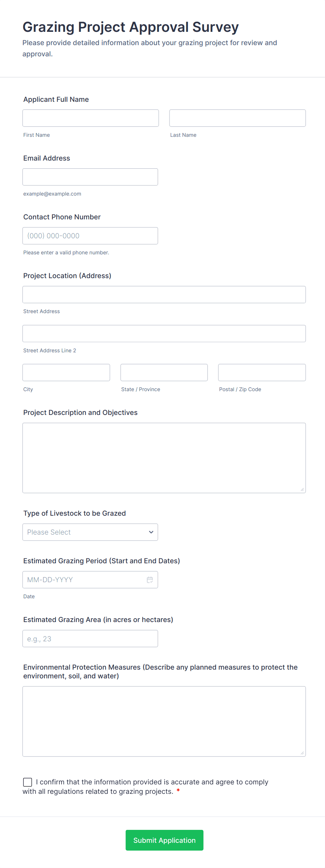Open the calendar date picker icon

click(x=150, y=580)
